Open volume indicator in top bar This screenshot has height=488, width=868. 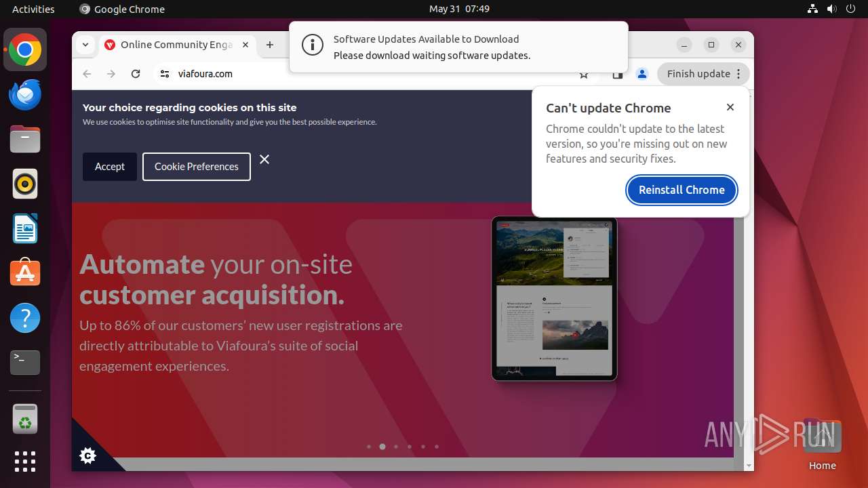coord(832,9)
